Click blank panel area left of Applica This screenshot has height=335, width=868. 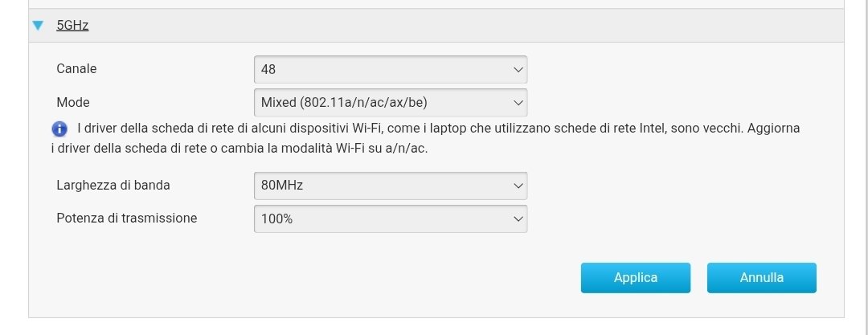[321, 278]
